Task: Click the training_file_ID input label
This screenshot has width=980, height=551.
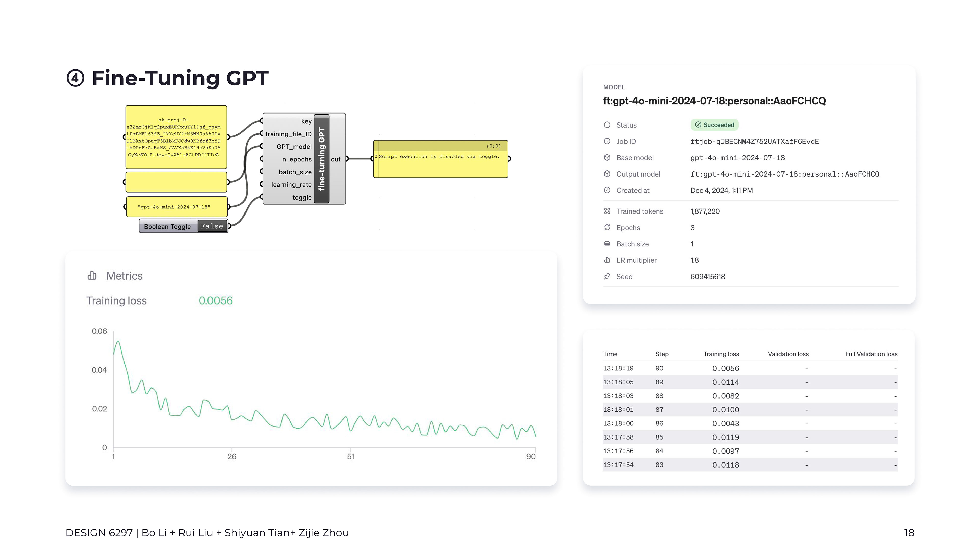Action: (x=288, y=134)
